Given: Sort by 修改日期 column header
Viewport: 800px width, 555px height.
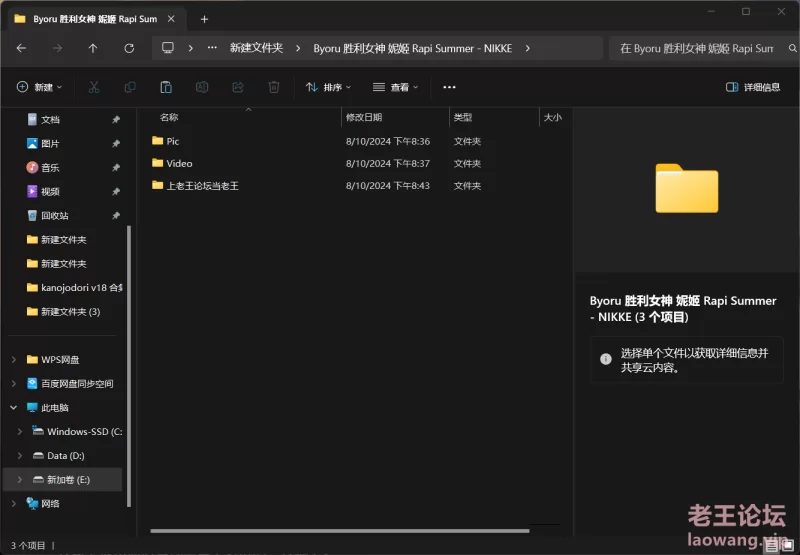Looking at the screenshot, I should [364, 117].
